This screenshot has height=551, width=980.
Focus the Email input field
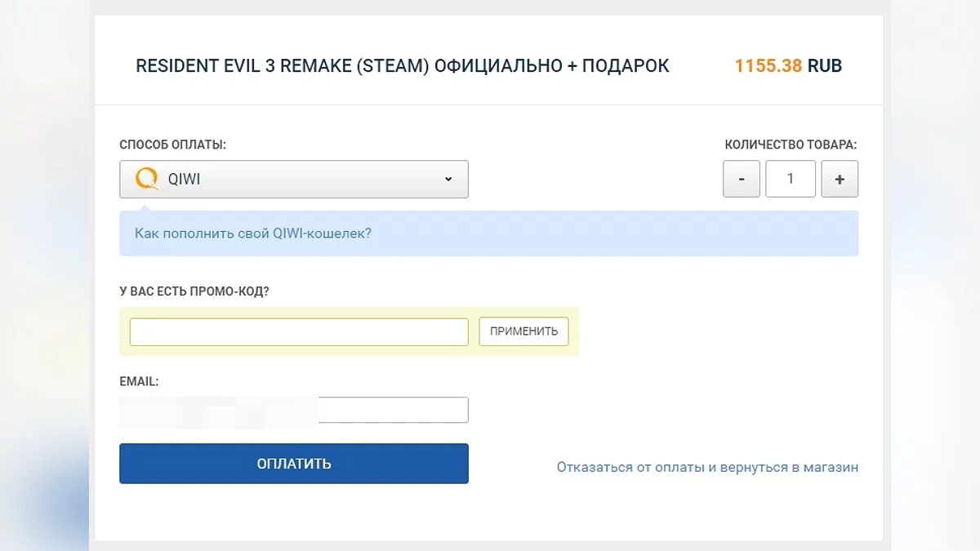pos(392,410)
